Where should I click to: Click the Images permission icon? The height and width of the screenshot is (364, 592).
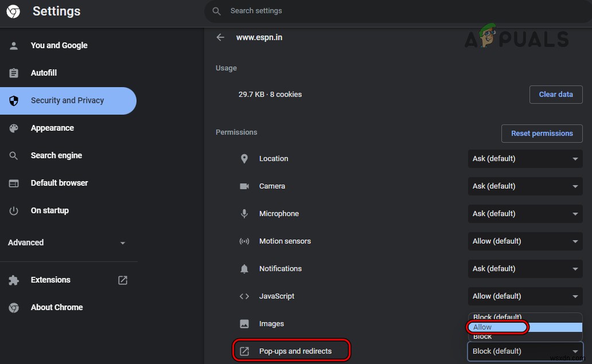244,323
